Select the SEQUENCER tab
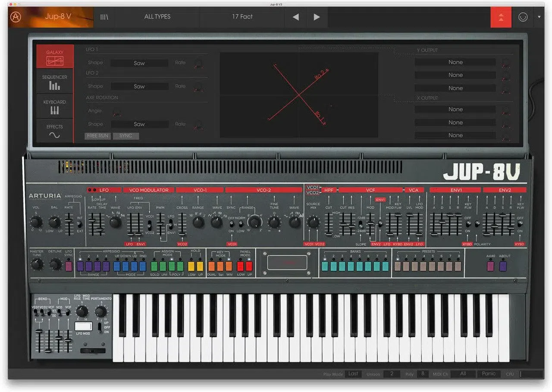 [55, 81]
